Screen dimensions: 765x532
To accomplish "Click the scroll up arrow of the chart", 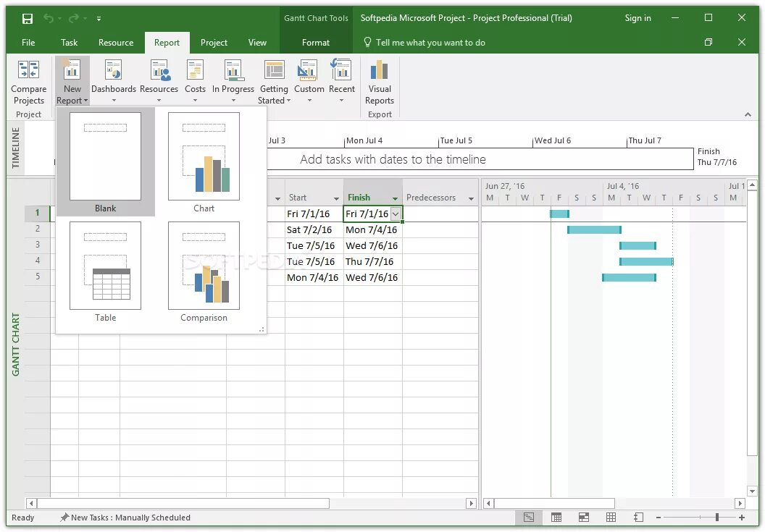I will pos(752,185).
